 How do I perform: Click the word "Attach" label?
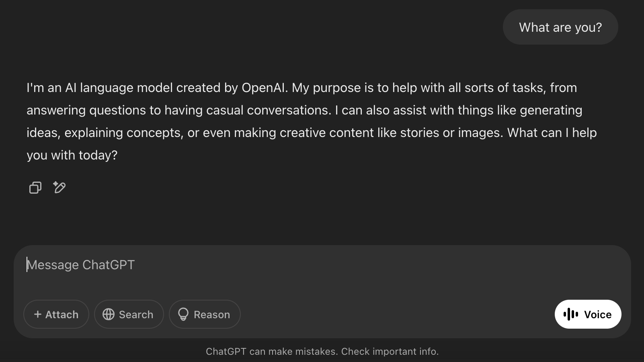coord(62,315)
